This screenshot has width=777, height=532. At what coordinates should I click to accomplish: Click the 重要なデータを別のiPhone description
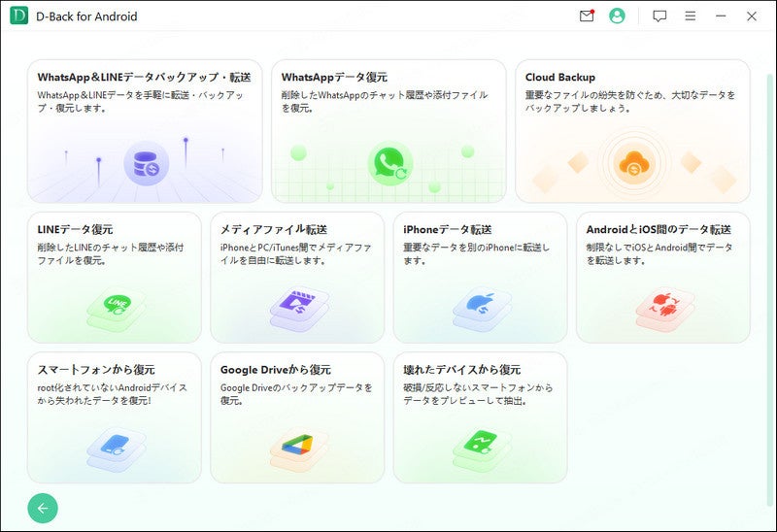(x=477, y=253)
